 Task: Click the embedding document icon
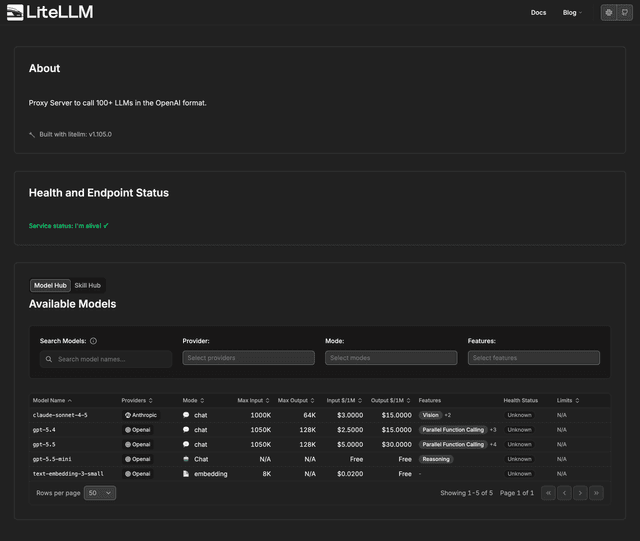click(x=186, y=474)
